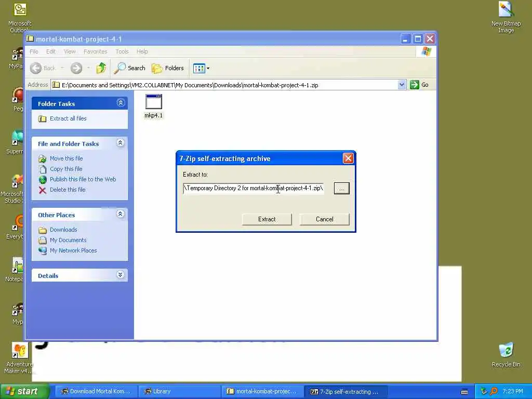Open the Favorites menu
This screenshot has width=532, height=399.
tap(96, 51)
